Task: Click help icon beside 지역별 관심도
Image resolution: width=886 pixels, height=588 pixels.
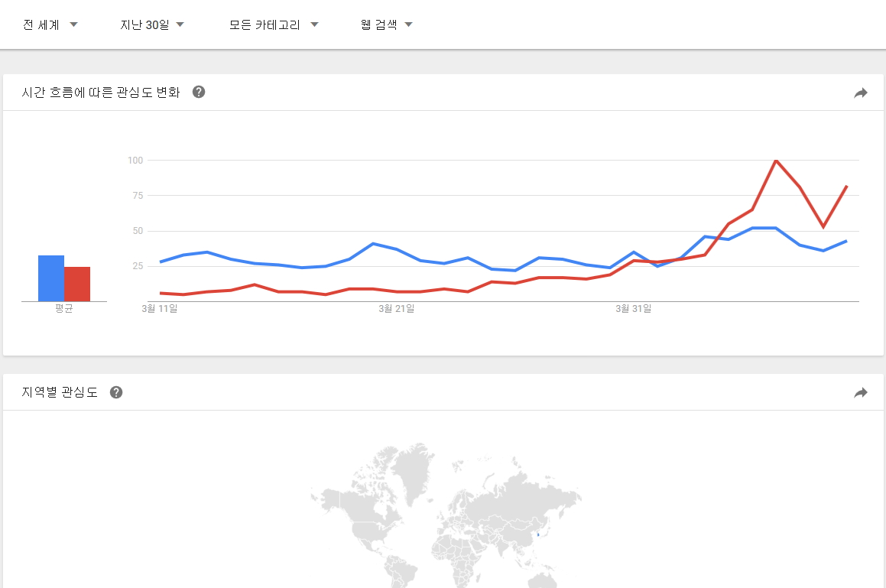Action: (x=116, y=392)
